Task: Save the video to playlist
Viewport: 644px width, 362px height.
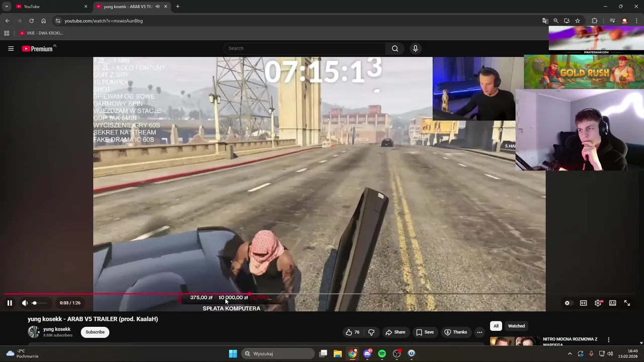Action: 425,332
